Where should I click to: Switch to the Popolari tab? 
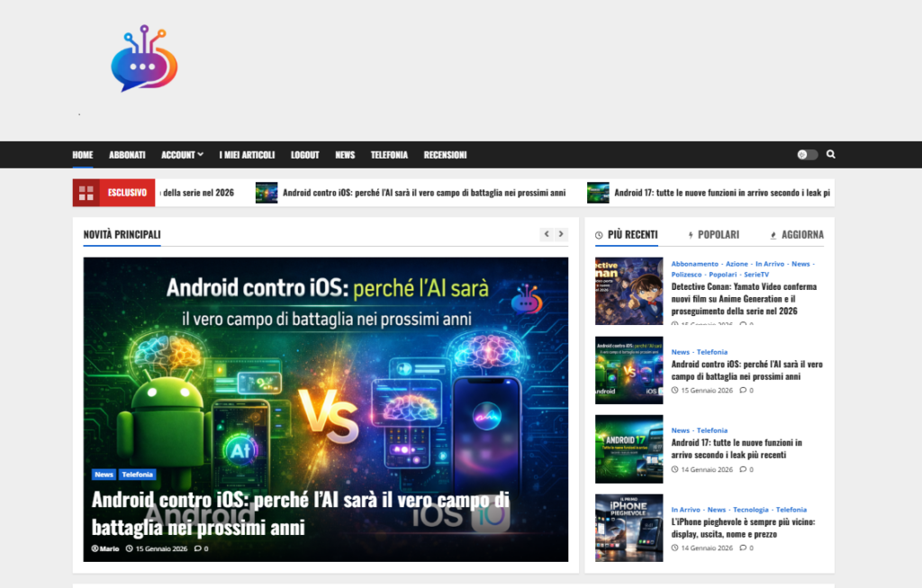(x=713, y=234)
